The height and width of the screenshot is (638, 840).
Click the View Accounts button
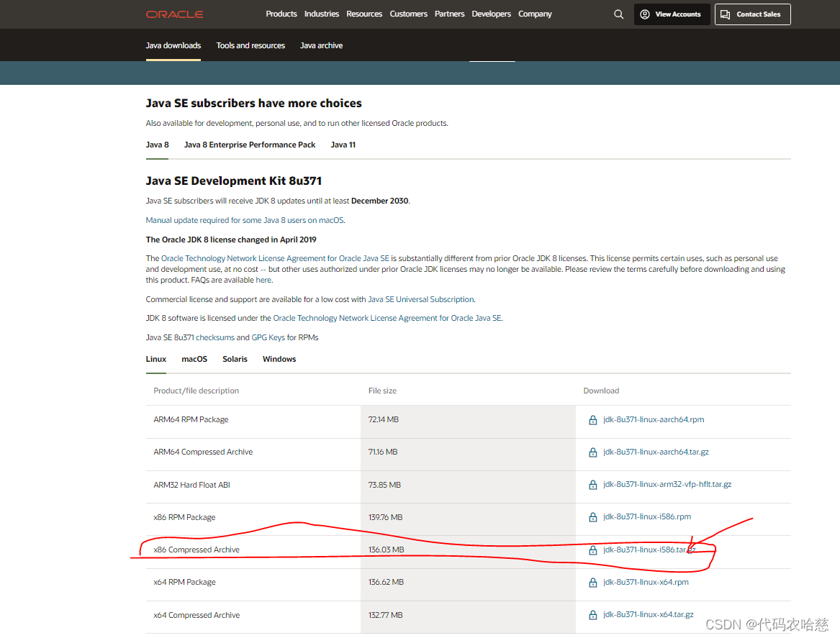pos(672,14)
